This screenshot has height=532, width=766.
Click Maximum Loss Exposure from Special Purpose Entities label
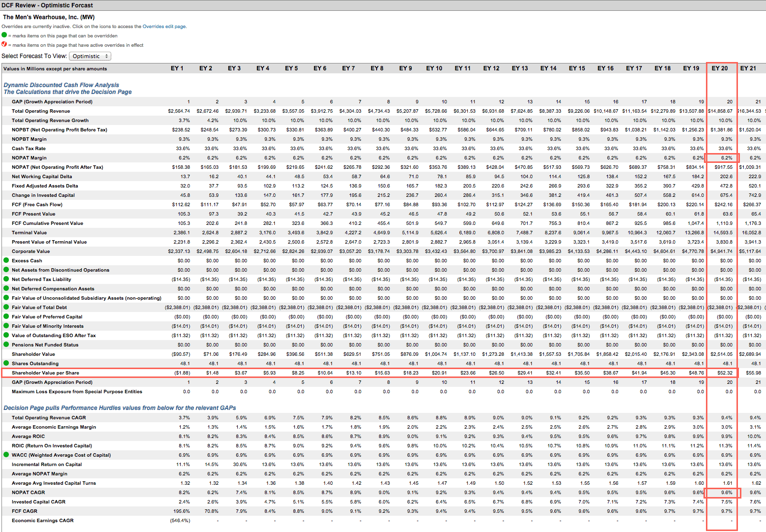[x=77, y=392]
